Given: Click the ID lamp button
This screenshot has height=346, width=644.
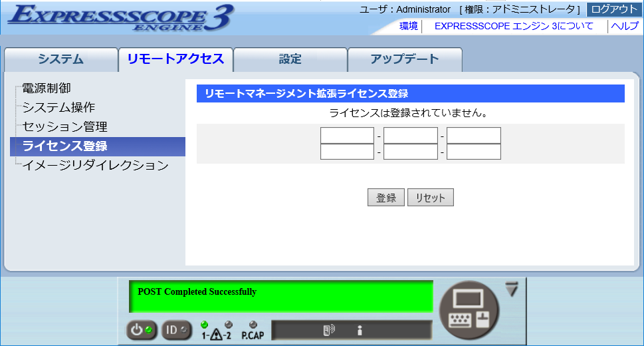Looking at the screenshot, I should click(176, 329).
